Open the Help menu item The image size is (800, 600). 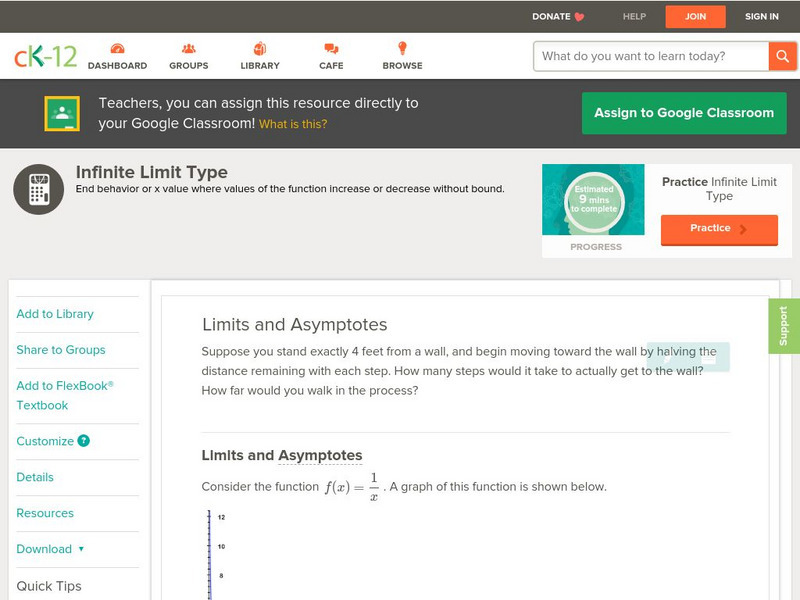(634, 16)
